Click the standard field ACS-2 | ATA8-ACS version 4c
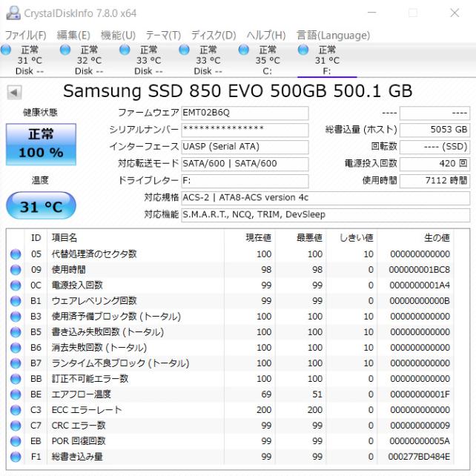The height and width of the screenshot is (476, 476). click(325, 198)
